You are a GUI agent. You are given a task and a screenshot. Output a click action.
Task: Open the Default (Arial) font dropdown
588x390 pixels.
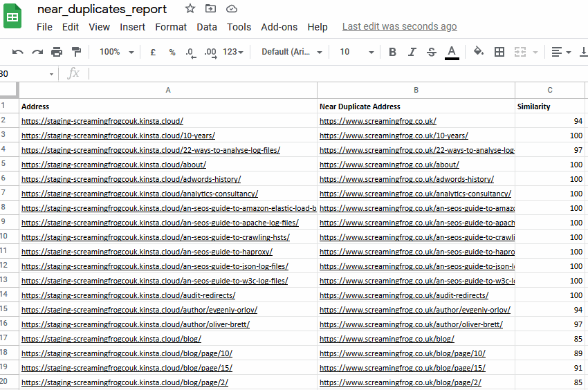(292, 52)
